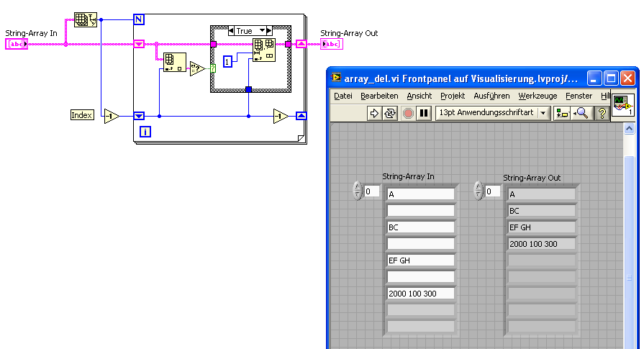Minimize the array_del.vi window
Screen dimensions: 644x349
point(594,78)
